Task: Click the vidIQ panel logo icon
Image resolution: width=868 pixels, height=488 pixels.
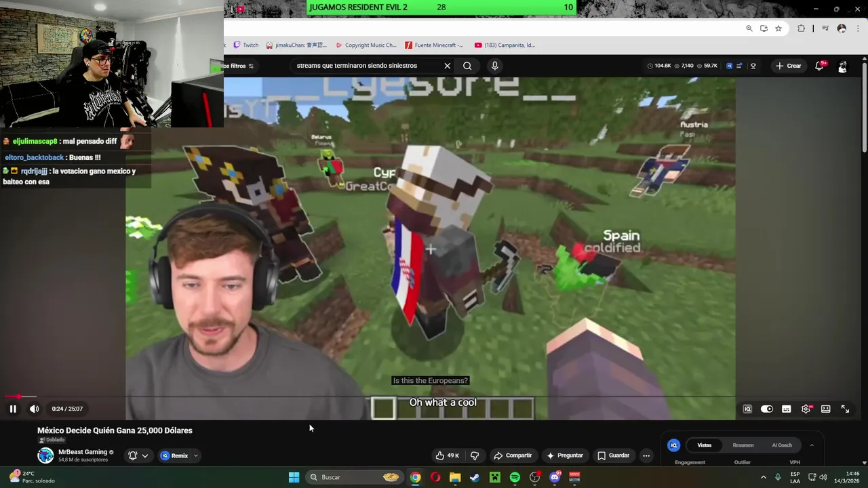Action: tap(673, 445)
